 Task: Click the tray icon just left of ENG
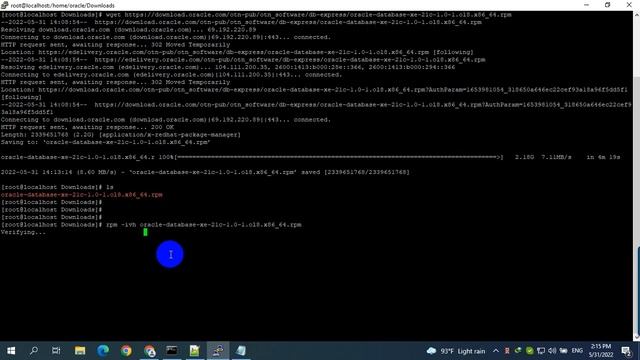[x=564, y=351]
